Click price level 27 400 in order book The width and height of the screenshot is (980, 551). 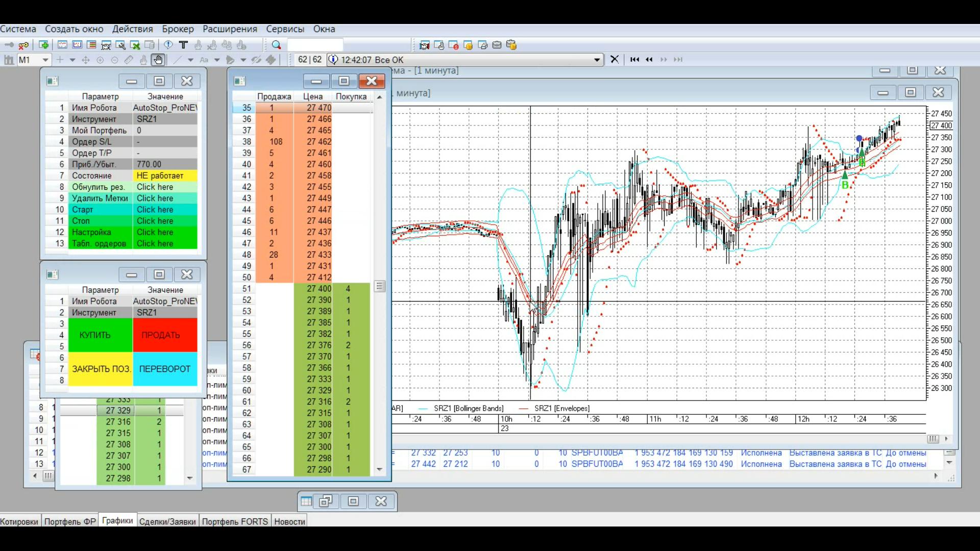(x=318, y=288)
